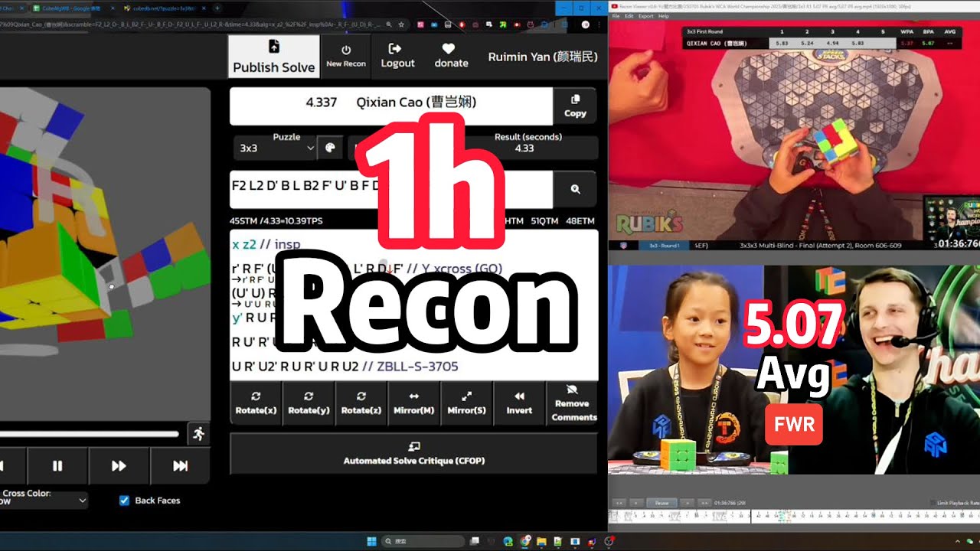Step forward in cube animation
980x551 pixels.
point(119,465)
